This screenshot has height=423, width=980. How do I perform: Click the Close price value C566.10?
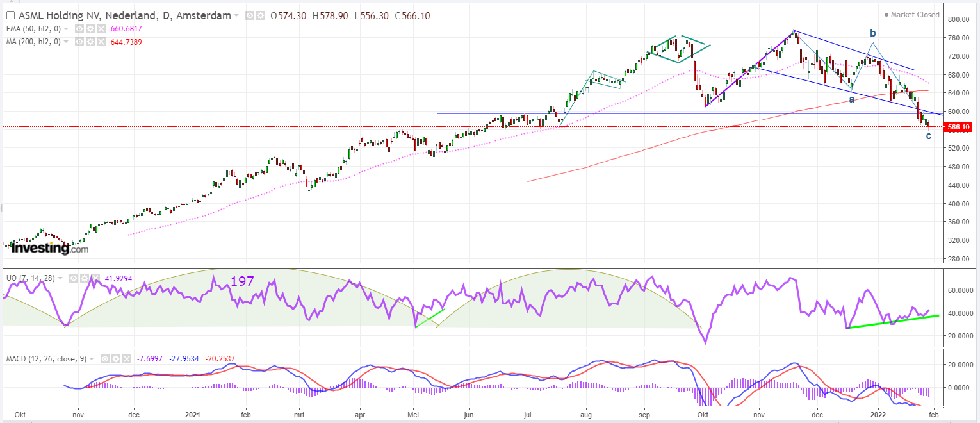[411, 15]
